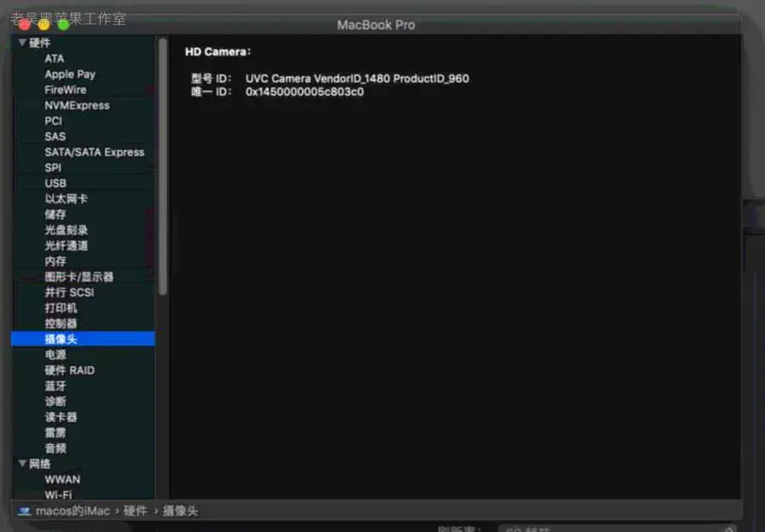Collapse the 硬件 hardware section triangle
The width and height of the screenshot is (765, 532).
pos(22,42)
